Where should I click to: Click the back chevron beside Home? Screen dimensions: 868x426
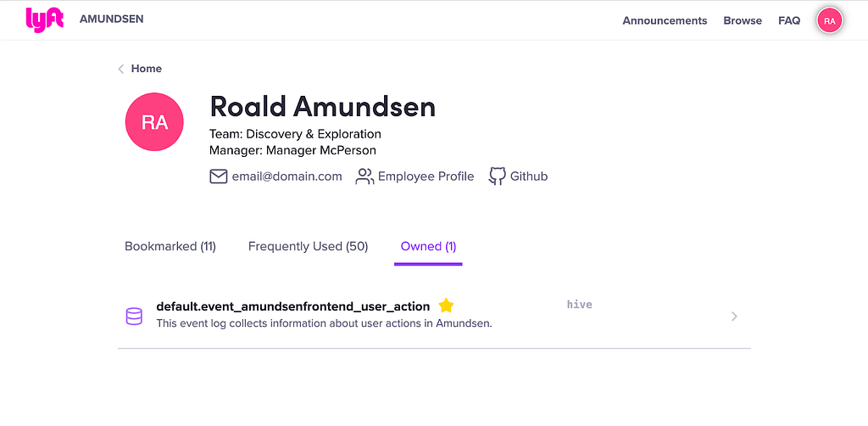pyautogui.click(x=120, y=69)
